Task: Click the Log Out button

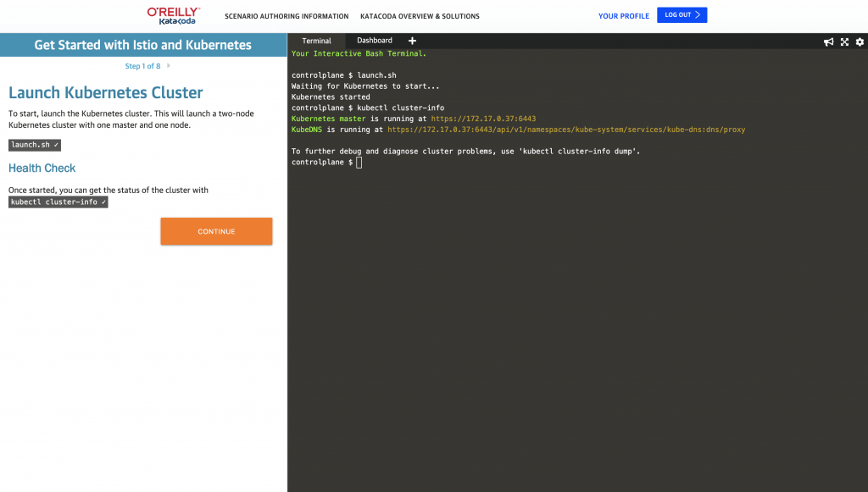Action: (682, 15)
